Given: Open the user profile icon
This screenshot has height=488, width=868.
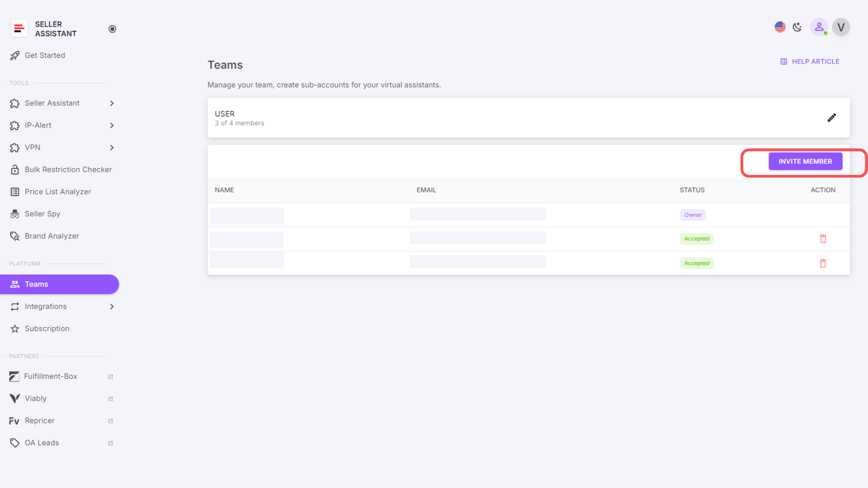Looking at the screenshot, I should [819, 27].
